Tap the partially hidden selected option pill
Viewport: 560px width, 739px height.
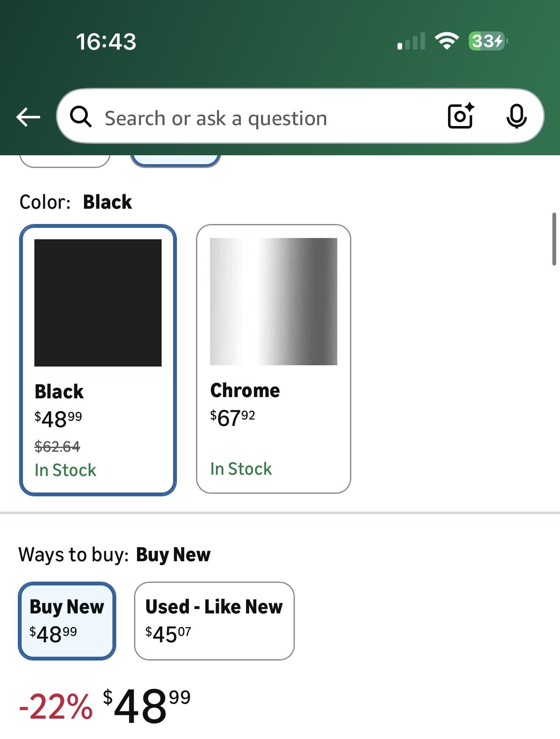pyautogui.click(x=176, y=161)
